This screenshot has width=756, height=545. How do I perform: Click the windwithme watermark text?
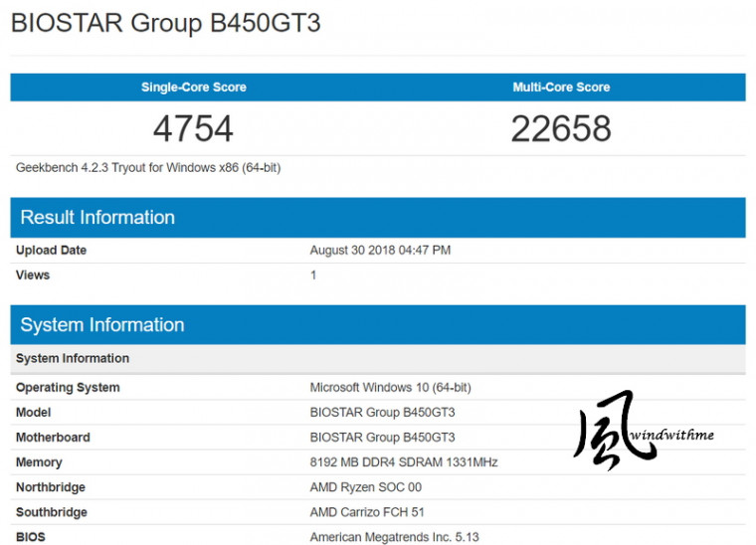click(672, 435)
